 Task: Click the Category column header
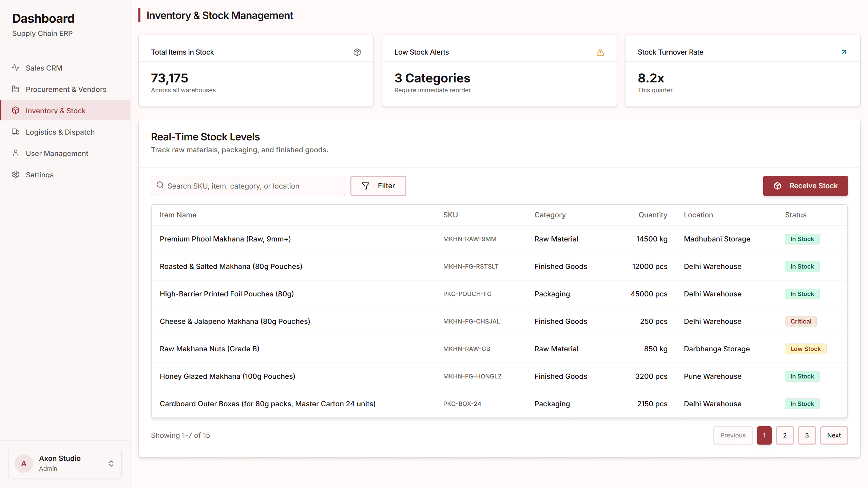(550, 215)
